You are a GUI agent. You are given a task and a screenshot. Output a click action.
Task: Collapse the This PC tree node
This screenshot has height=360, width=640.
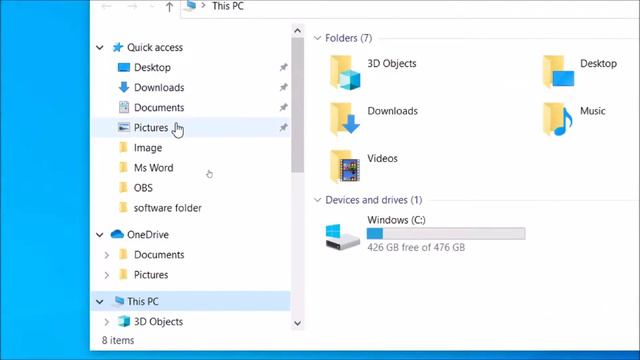click(100, 302)
